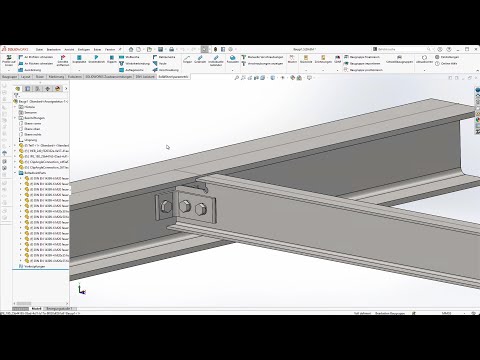Select the Geländer tool
The image size is (480, 360).
200,59
